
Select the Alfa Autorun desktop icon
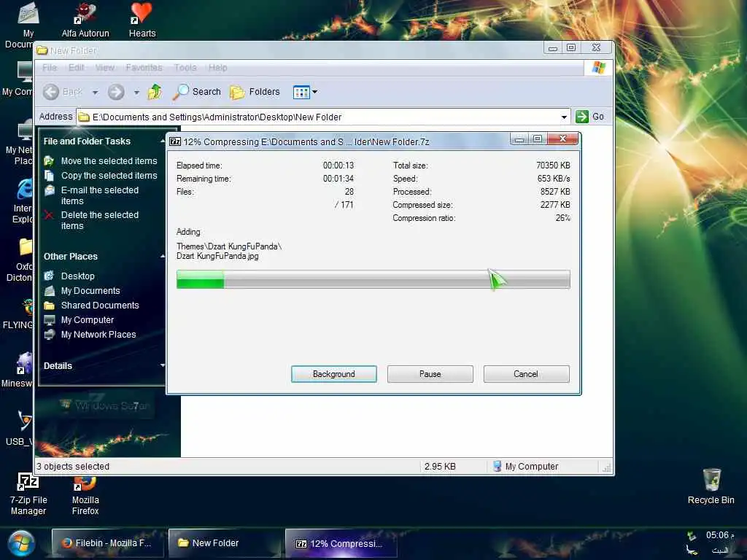[85, 20]
